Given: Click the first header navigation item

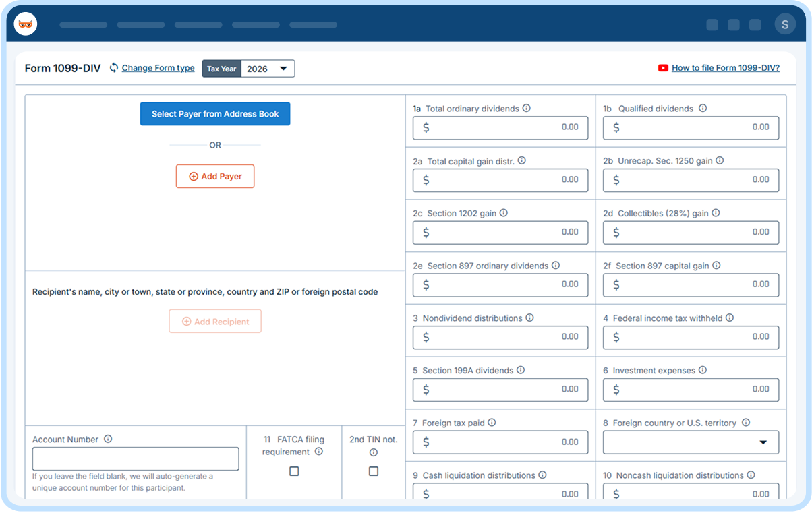Looking at the screenshot, I should [x=84, y=25].
